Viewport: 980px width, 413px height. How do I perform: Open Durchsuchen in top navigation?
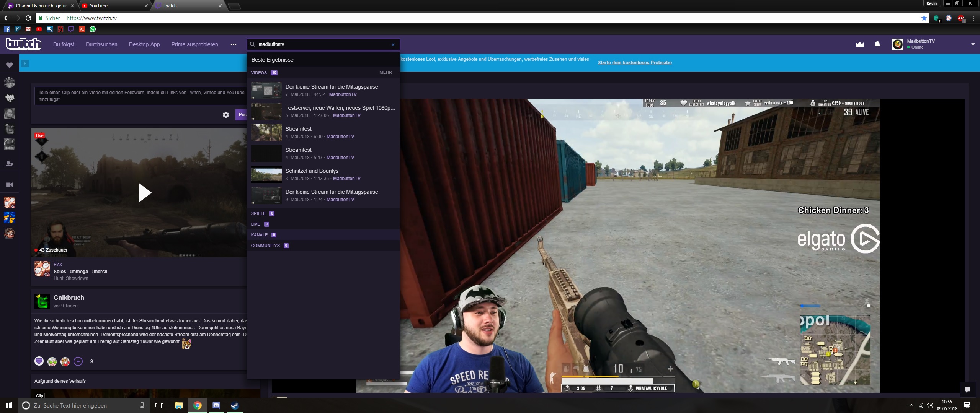[x=101, y=44]
